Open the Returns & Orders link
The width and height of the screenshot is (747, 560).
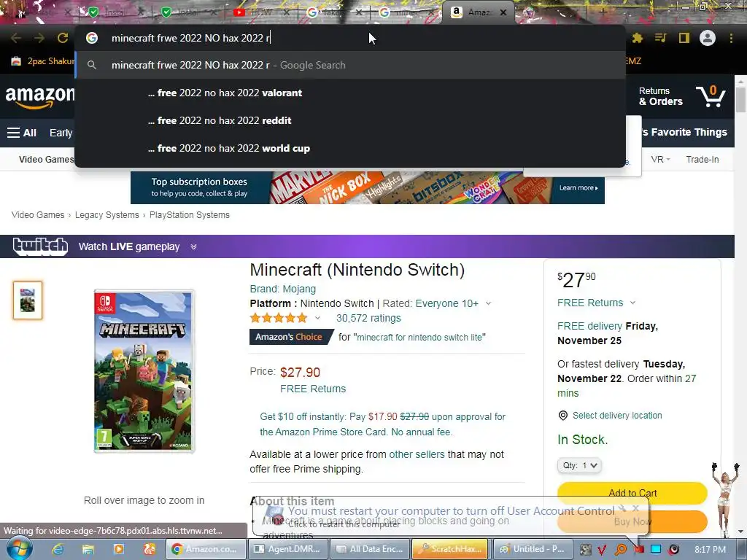[x=660, y=96]
